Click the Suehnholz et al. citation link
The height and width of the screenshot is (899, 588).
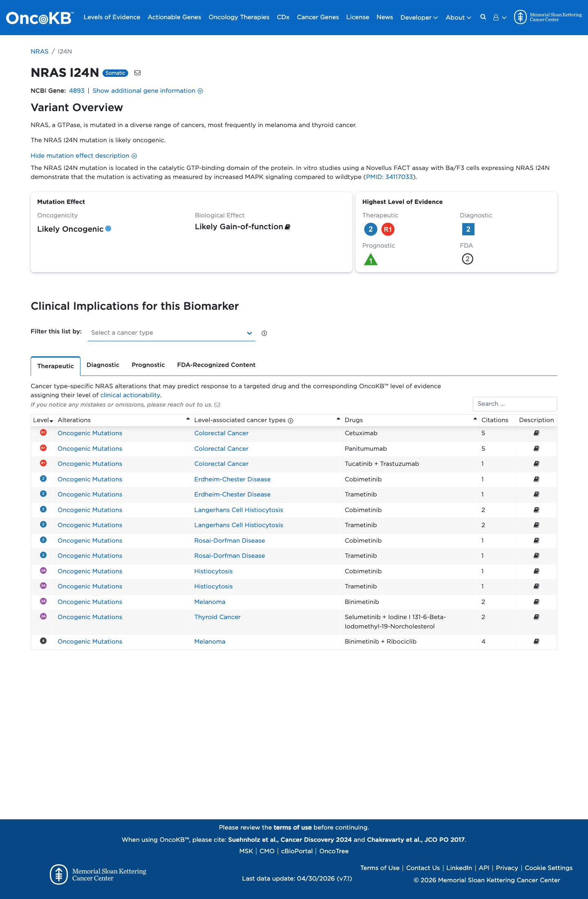coord(290,840)
